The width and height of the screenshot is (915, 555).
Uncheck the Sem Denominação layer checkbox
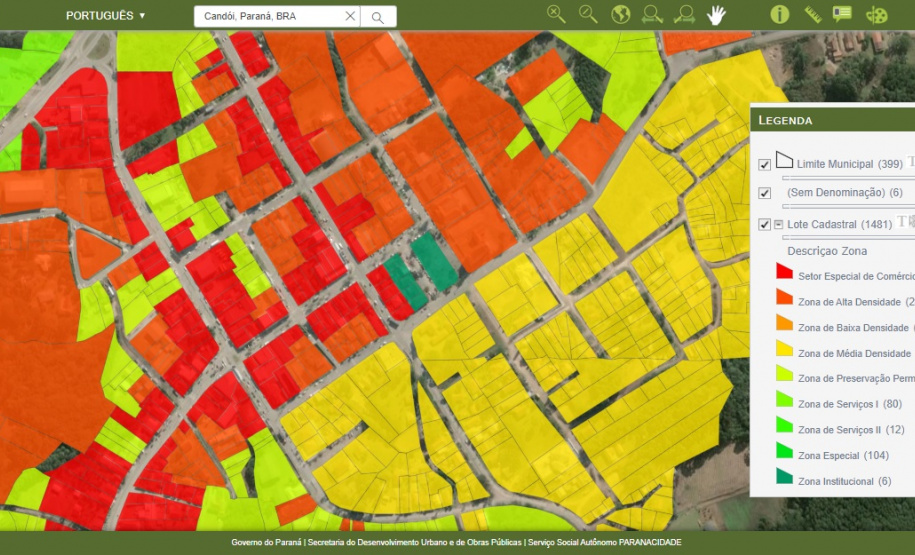(x=765, y=193)
